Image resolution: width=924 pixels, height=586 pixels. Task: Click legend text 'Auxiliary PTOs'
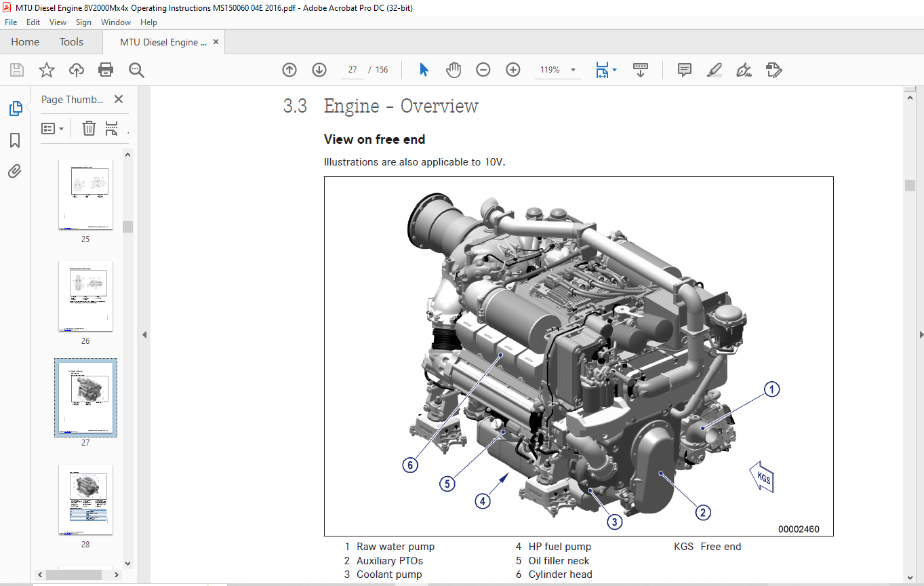click(390, 561)
